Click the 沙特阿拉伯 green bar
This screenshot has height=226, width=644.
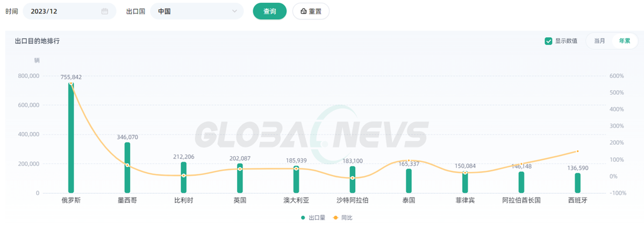pyautogui.click(x=353, y=180)
